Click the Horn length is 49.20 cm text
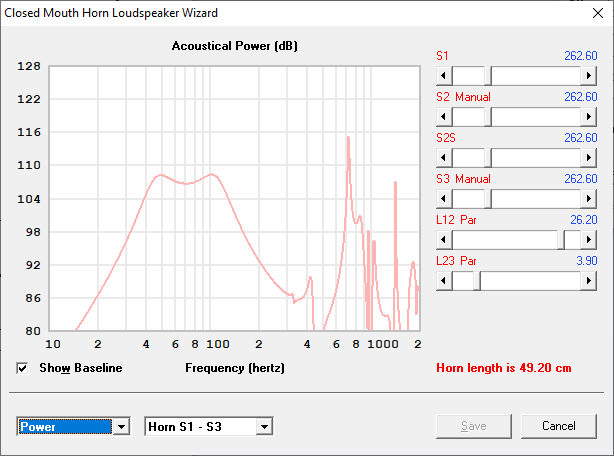Image resolution: width=614 pixels, height=456 pixels. 504,368
